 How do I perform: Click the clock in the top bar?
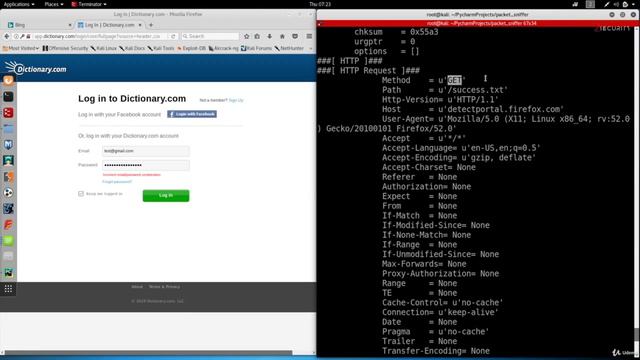(x=320, y=4)
